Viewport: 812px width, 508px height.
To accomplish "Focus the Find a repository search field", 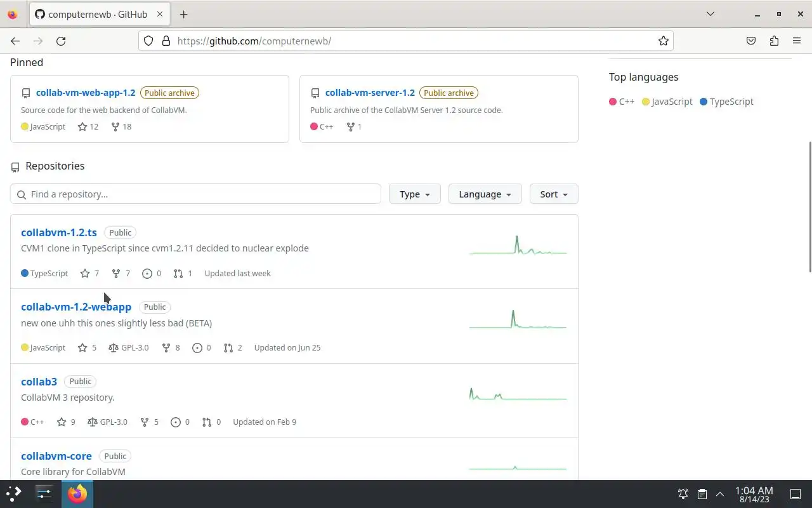I will point(195,194).
